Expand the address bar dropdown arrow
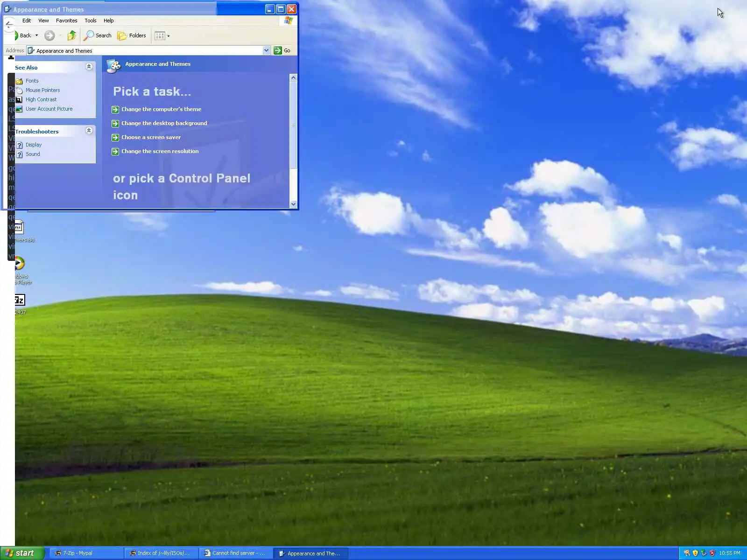Image resolution: width=747 pixels, height=560 pixels. point(266,50)
